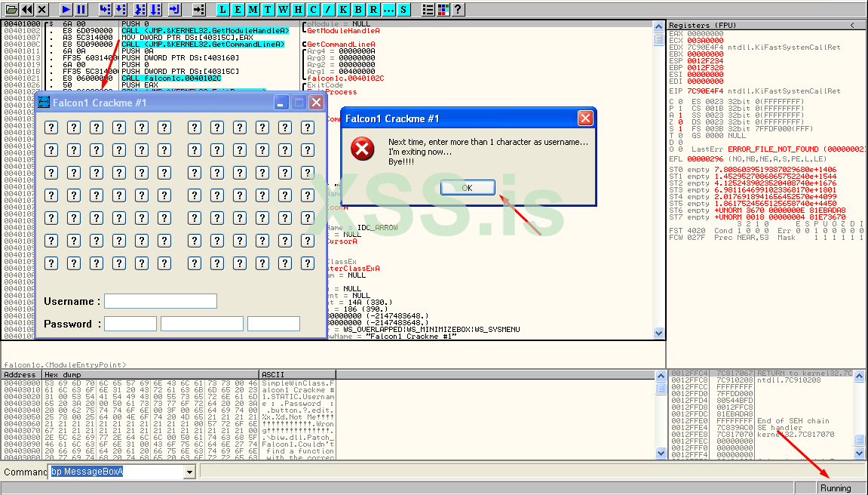This screenshot has height=495, width=868.
Task: Click the Execute till return icon
Action: [174, 9]
